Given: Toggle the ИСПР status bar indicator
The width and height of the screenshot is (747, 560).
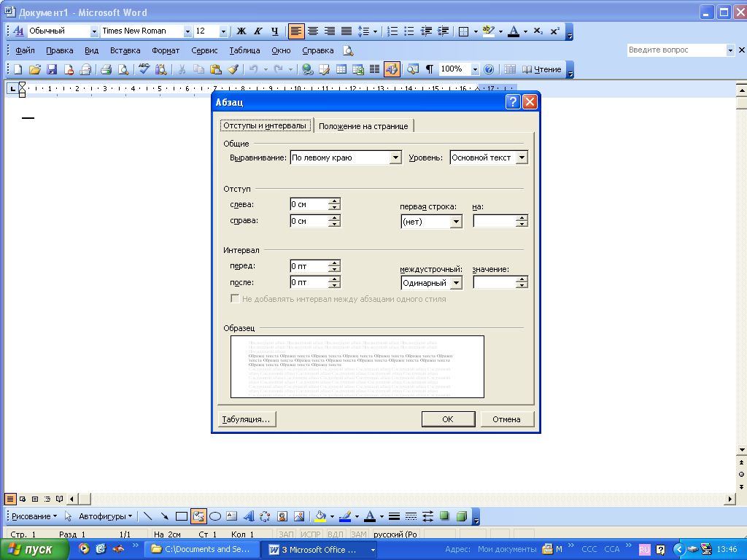Looking at the screenshot, I should (x=311, y=534).
